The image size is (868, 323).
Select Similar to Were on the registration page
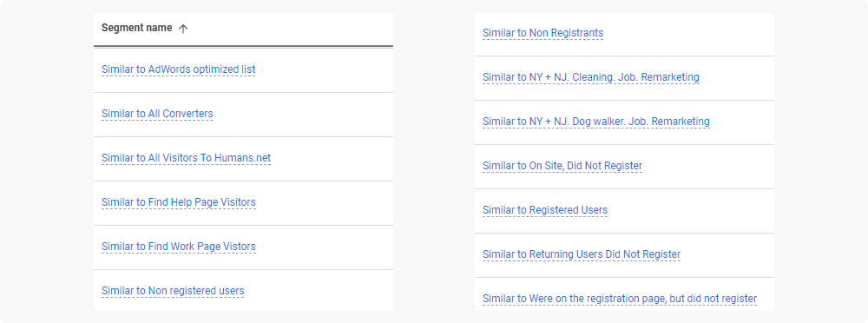pyautogui.click(x=620, y=299)
